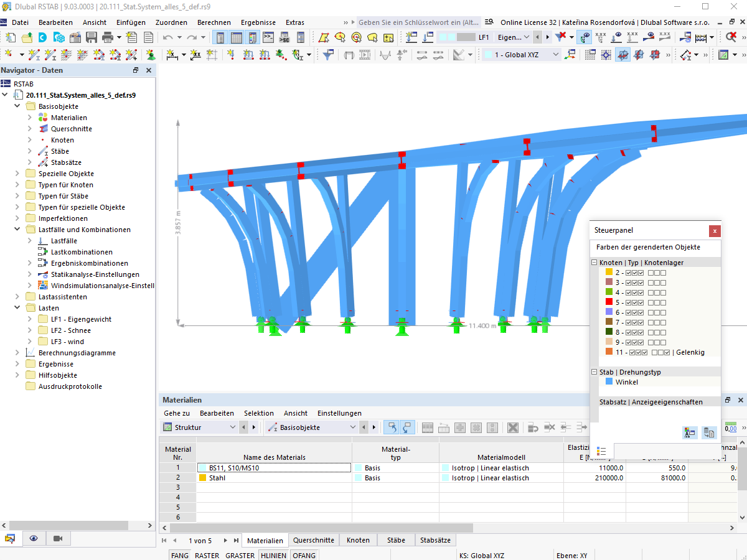Click the Print icon in the toolbar

click(107, 37)
